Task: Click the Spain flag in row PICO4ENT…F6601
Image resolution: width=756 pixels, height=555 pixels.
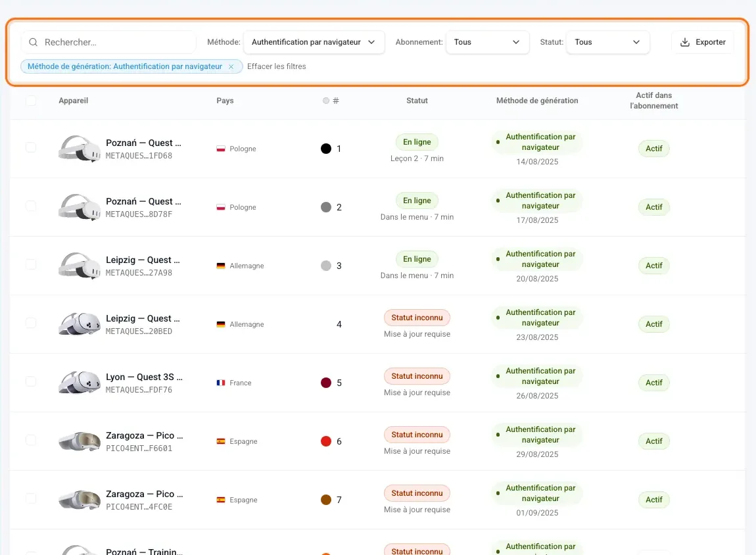Action: (x=221, y=441)
